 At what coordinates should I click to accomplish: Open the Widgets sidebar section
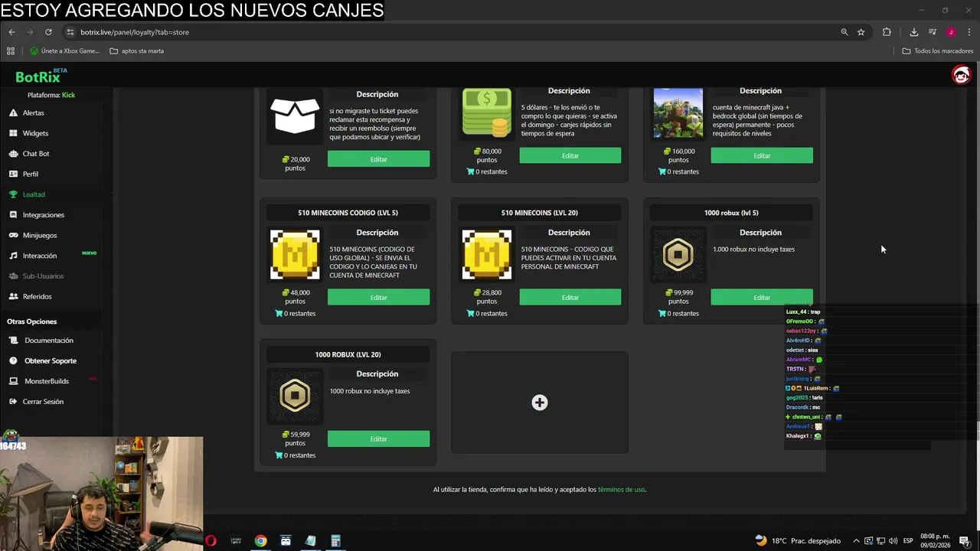point(35,133)
